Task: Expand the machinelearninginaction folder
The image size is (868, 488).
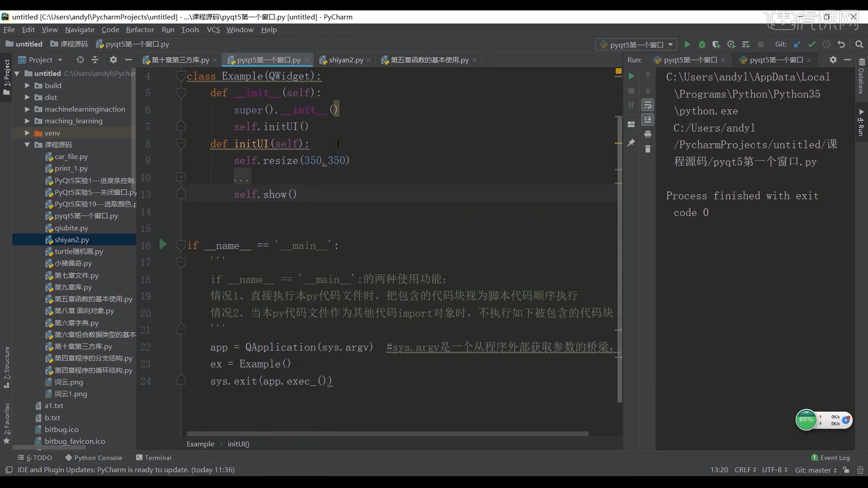Action: click(27, 109)
